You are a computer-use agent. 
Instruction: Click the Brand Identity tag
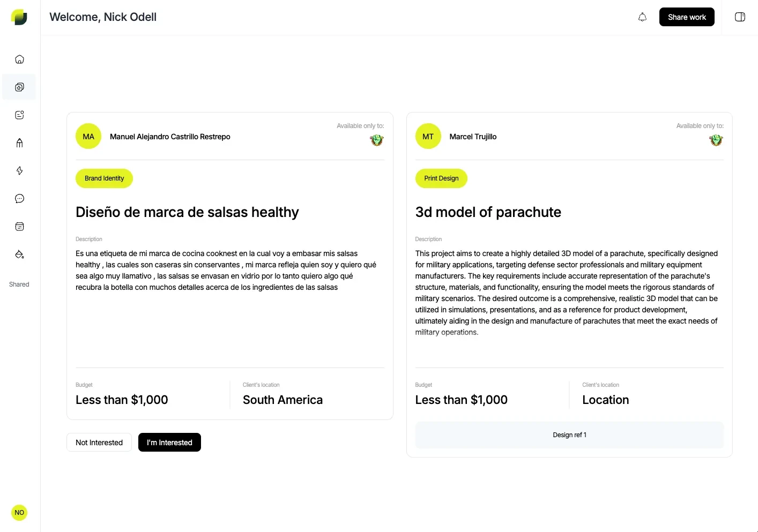(104, 178)
